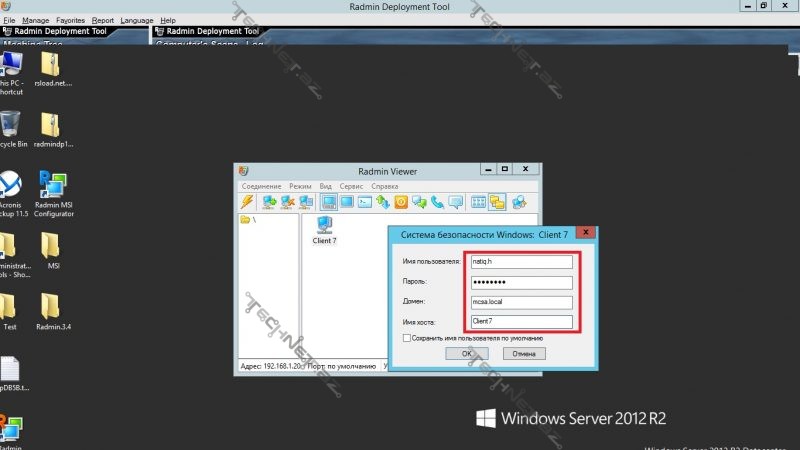Click the domain field with mcsa.local

[x=520, y=302]
